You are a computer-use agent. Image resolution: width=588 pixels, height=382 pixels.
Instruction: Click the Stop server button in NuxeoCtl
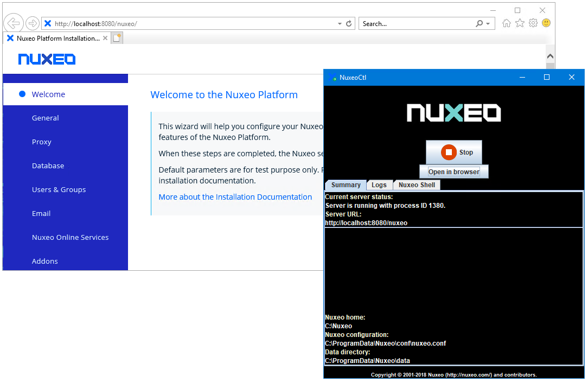point(454,152)
